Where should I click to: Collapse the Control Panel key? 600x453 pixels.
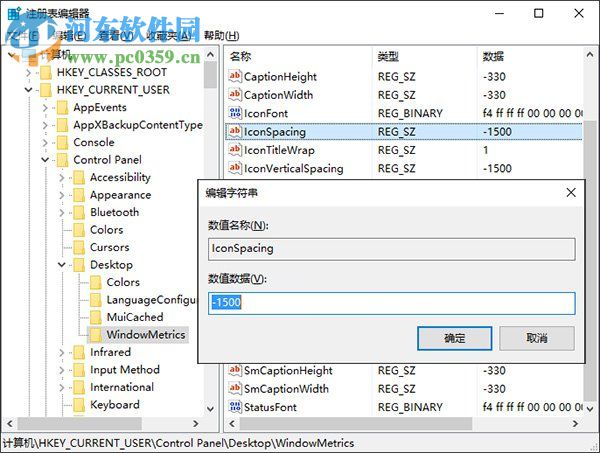coord(45,160)
